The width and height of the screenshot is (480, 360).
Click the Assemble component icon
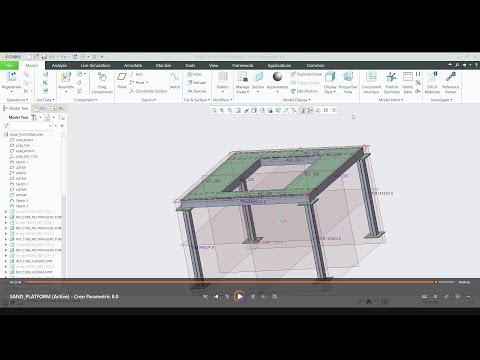[x=66, y=77]
